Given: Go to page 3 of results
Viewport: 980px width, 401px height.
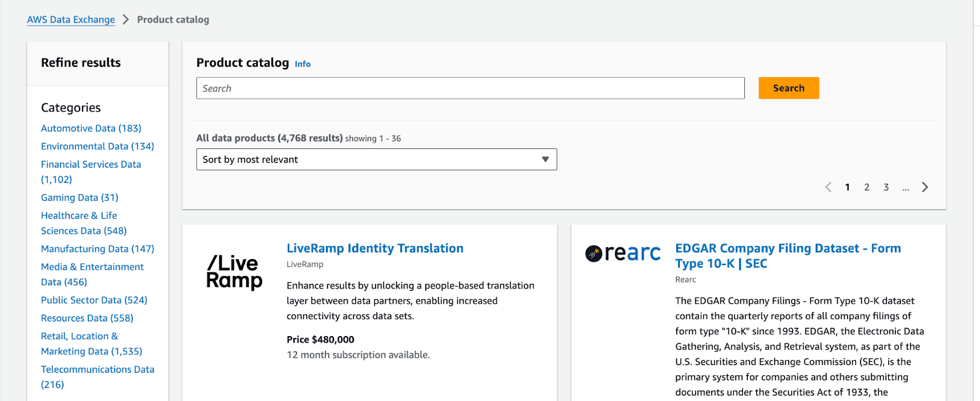Looking at the screenshot, I should pos(886,187).
